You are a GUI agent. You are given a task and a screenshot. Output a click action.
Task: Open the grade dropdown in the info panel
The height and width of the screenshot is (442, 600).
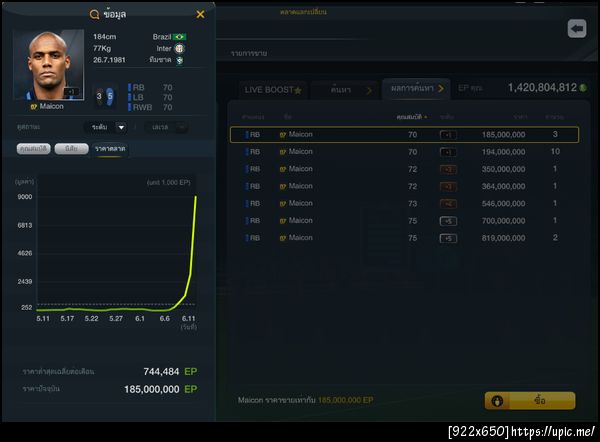106,127
